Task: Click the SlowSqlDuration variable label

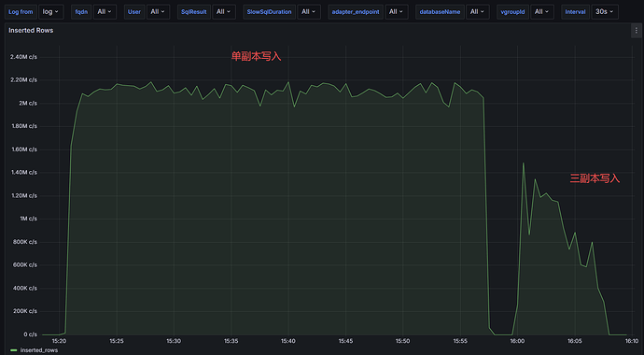Action: point(269,12)
